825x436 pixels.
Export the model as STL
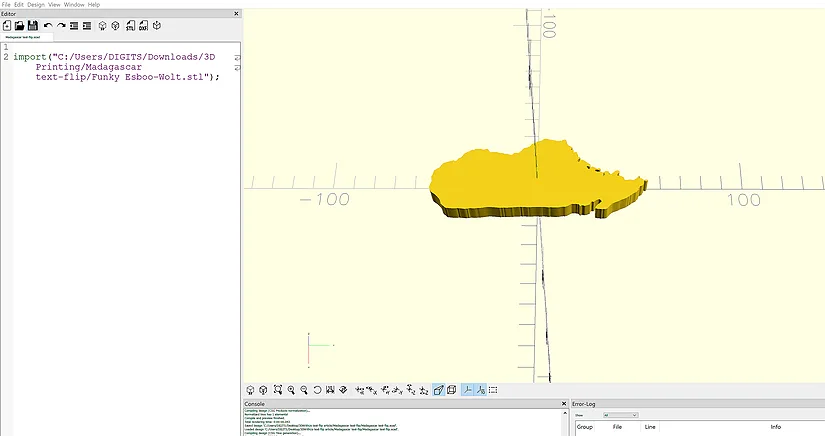(130, 26)
